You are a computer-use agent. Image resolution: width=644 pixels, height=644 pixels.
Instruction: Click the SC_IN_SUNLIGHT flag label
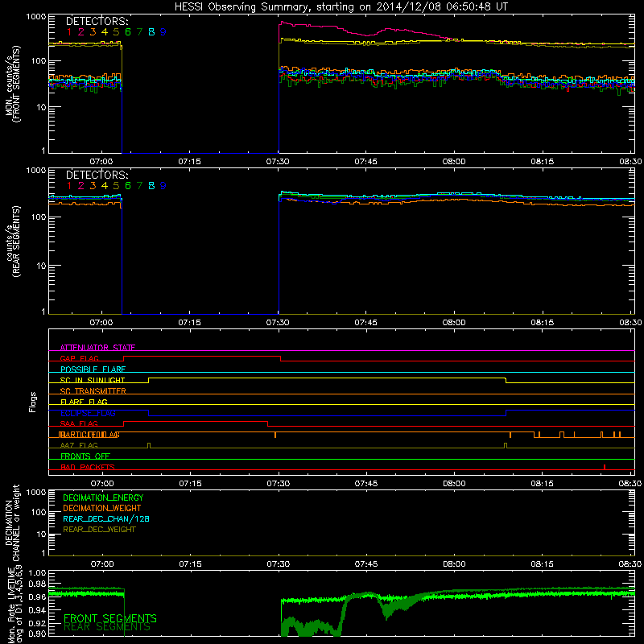[x=93, y=380]
